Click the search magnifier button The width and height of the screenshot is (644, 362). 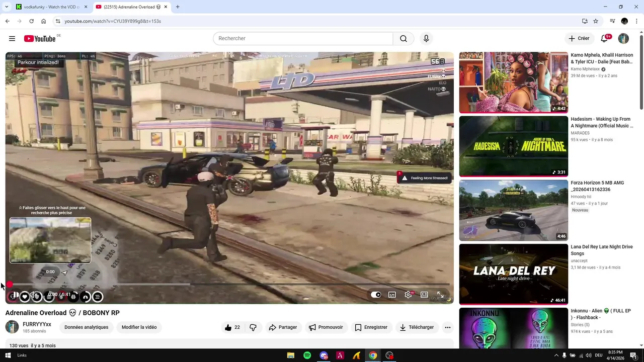click(x=404, y=39)
